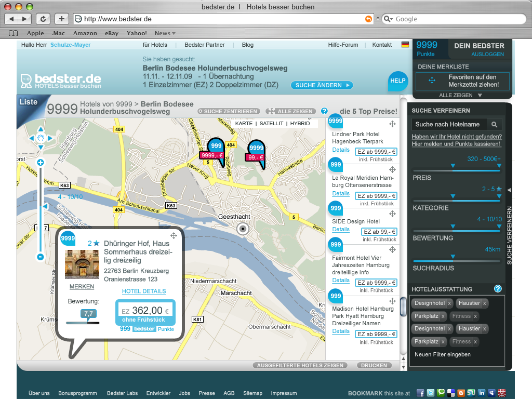Select the hand pan tool on the map
This screenshot has height=399, width=532.
[39, 138]
